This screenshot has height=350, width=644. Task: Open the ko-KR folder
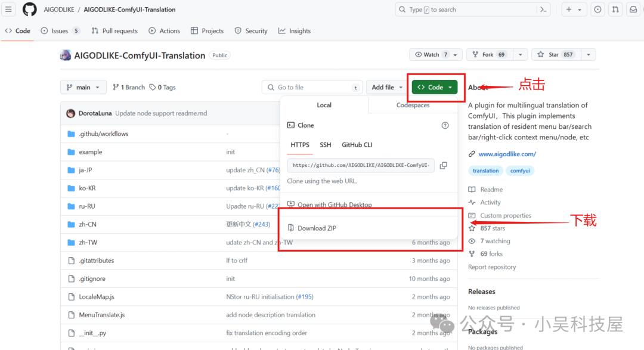[87, 188]
